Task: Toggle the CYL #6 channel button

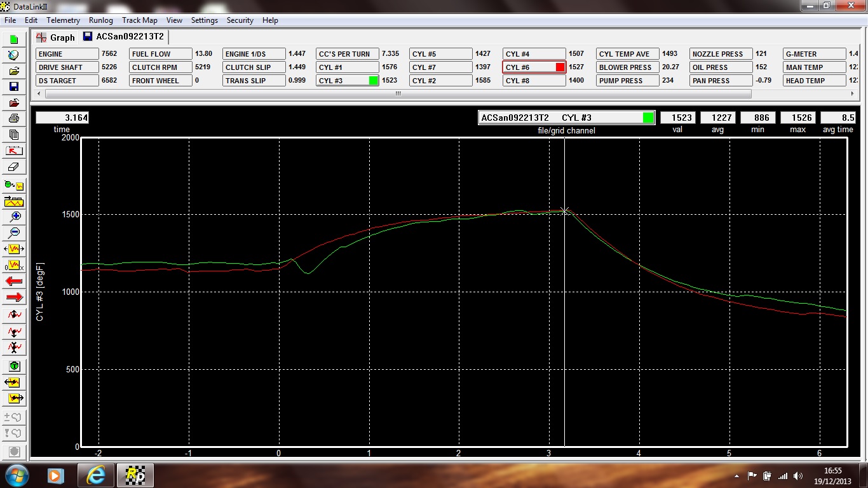Action: point(534,67)
